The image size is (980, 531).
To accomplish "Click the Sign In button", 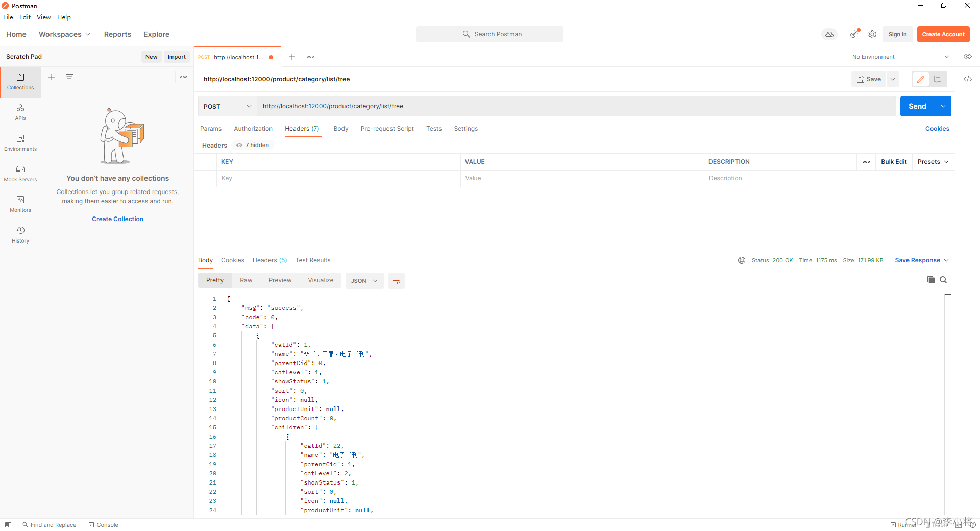I will coord(897,34).
